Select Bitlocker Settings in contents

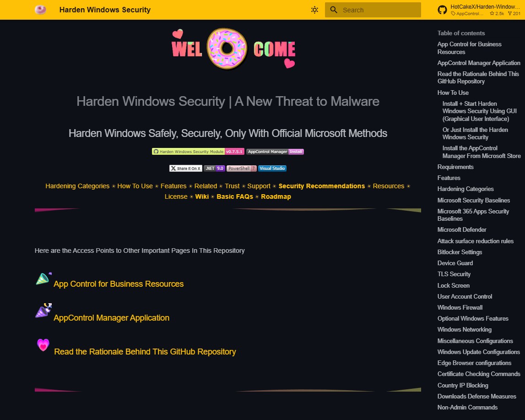(460, 252)
